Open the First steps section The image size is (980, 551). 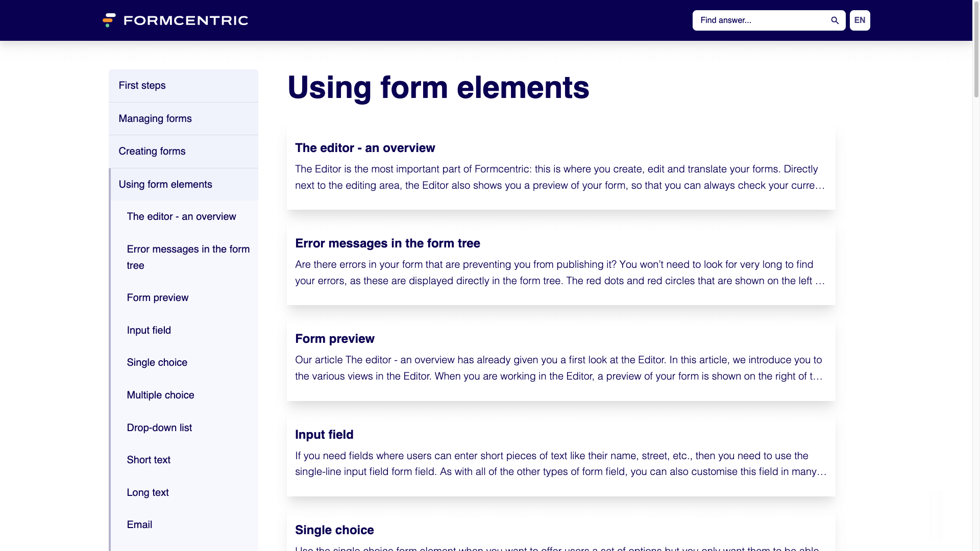(142, 85)
